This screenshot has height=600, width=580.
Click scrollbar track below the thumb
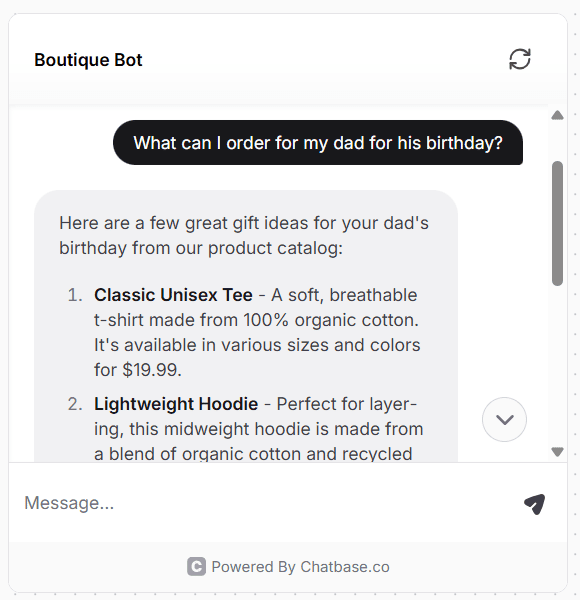(x=557, y=365)
